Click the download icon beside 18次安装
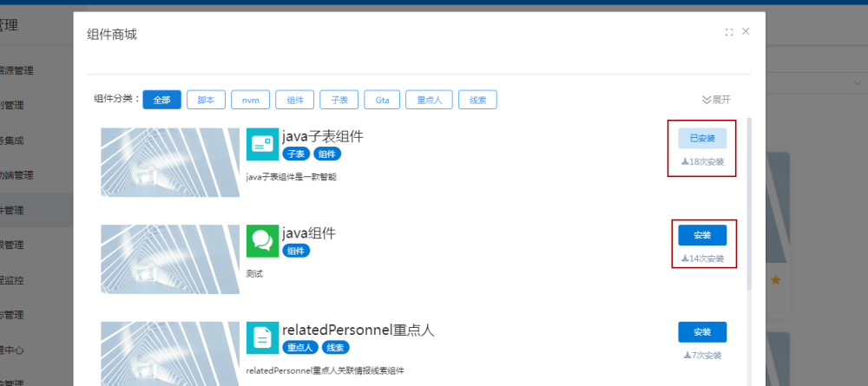This screenshot has height=386, width=868. (684, 162)
